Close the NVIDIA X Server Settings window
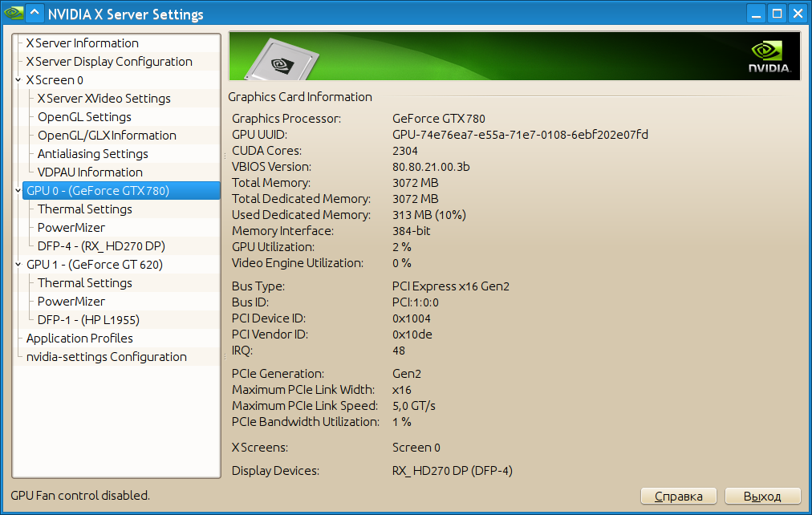The image size is (812, 515). [798, 14]
